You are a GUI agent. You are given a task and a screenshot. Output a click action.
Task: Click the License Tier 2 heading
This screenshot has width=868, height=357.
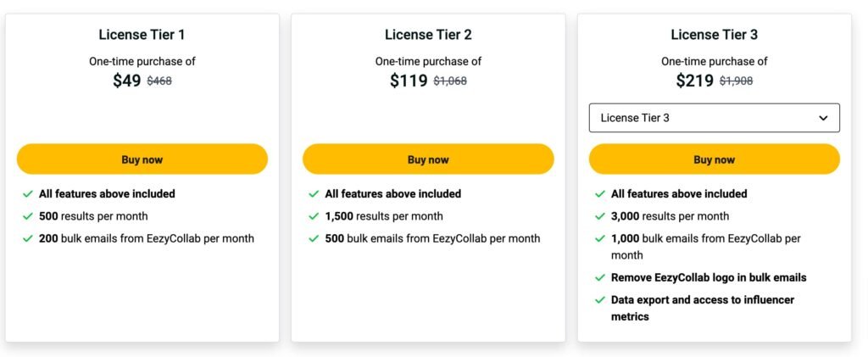428,35
